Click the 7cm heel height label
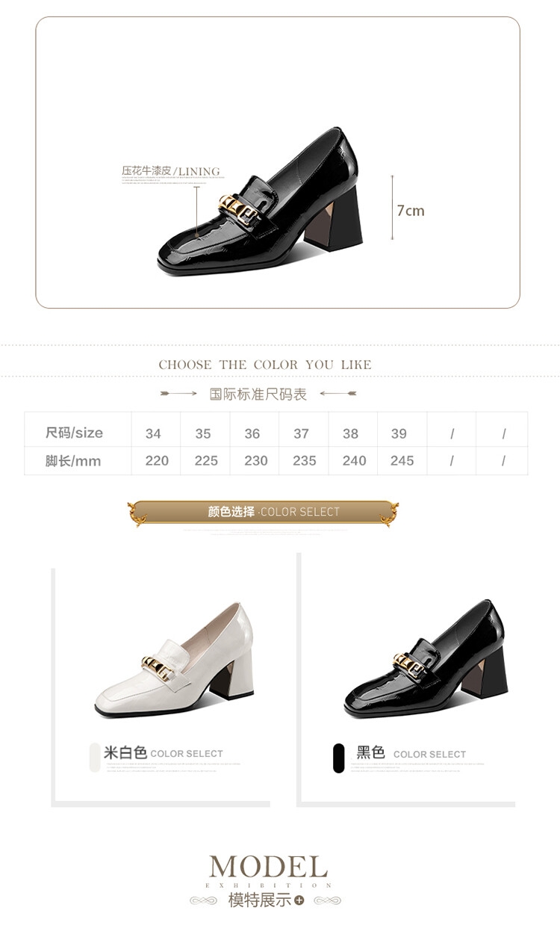The image size is (560, 925). 411,210
